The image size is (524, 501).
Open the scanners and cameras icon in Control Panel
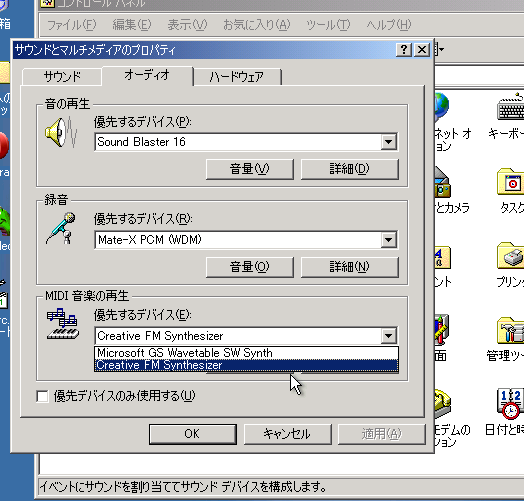point(443,182)
